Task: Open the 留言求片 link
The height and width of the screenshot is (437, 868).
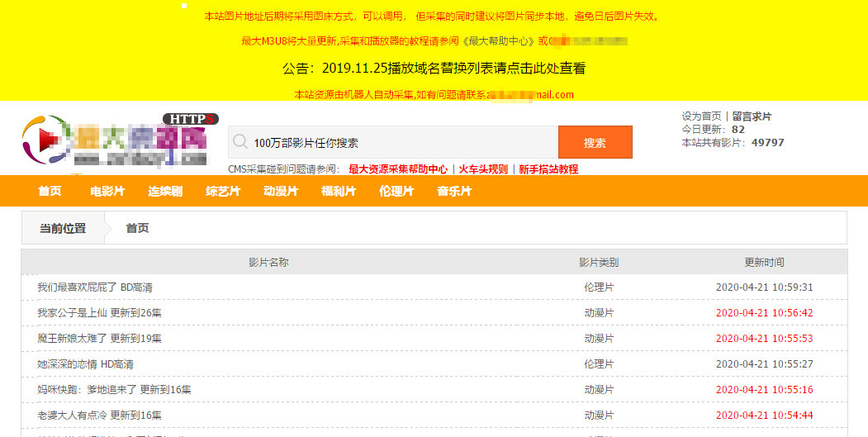Action: click(x=752, y=116)
